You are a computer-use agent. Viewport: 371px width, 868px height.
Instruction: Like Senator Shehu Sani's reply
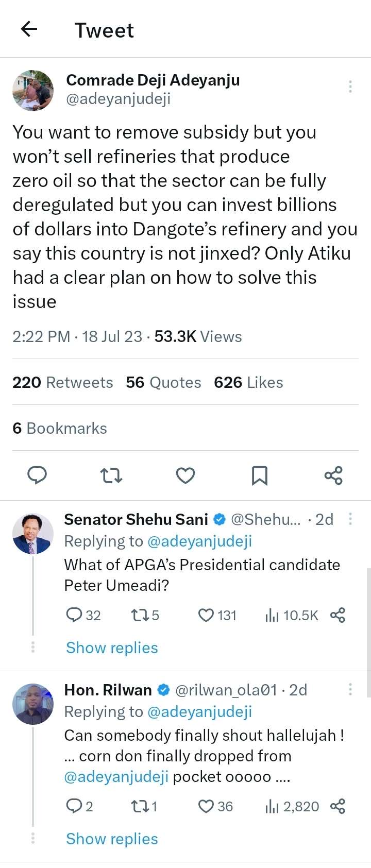[x=206, y=615]
